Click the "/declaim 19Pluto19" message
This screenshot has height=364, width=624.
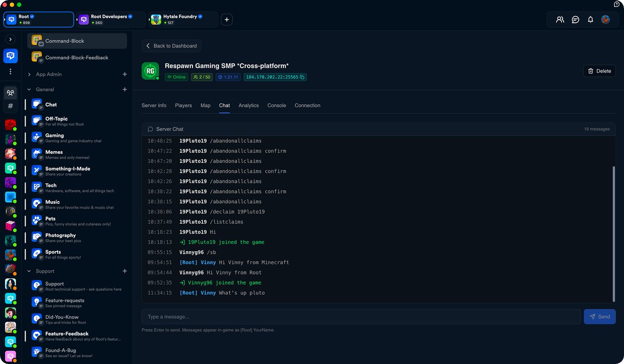[x=238, y=212]
